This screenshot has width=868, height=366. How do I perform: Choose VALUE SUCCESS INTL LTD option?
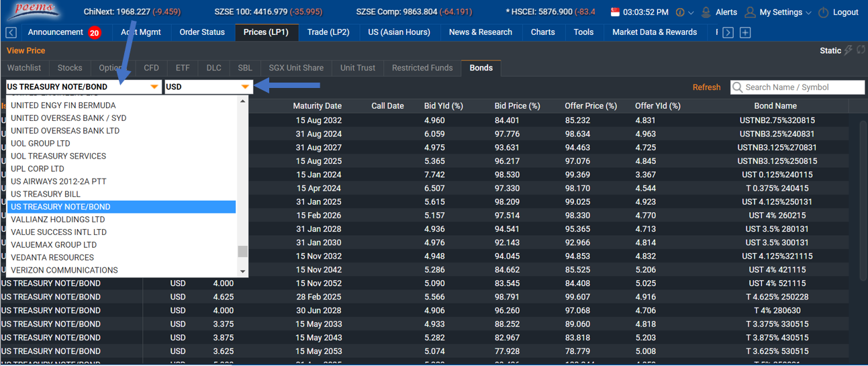point(122,232)
